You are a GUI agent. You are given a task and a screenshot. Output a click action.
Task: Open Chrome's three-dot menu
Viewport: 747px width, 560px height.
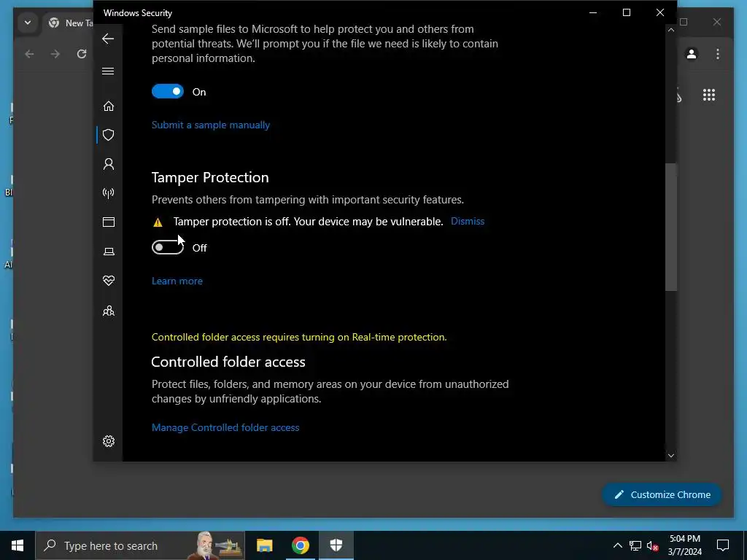(718, 54)
